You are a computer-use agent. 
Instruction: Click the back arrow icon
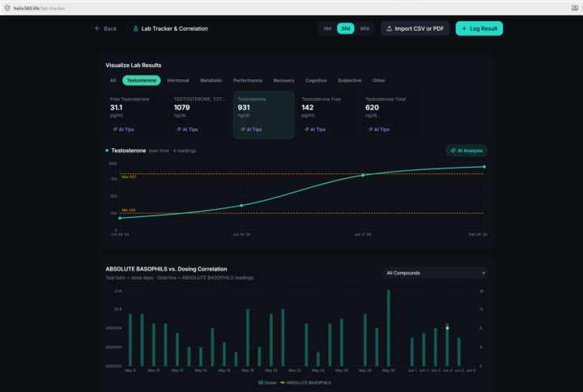pyautogui.click(x=97, y=28)
